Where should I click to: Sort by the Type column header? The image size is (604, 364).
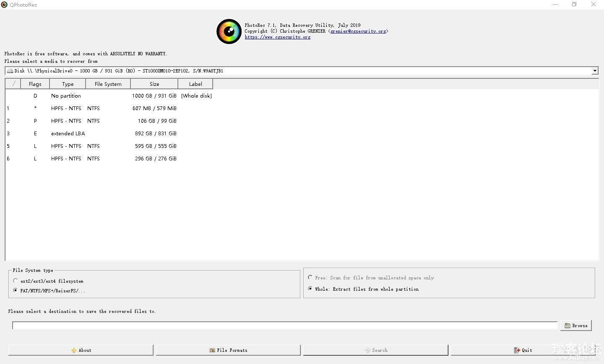[68, 84]
